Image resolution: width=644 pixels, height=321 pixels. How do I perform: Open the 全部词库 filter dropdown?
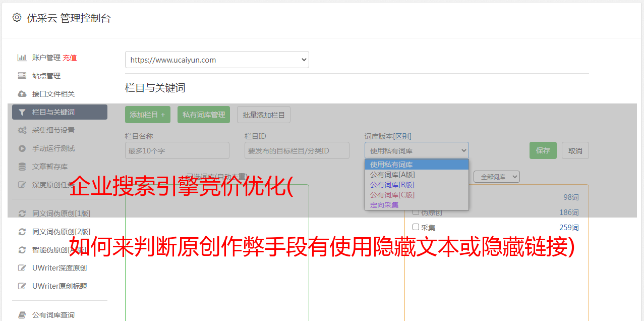[497, 177]
